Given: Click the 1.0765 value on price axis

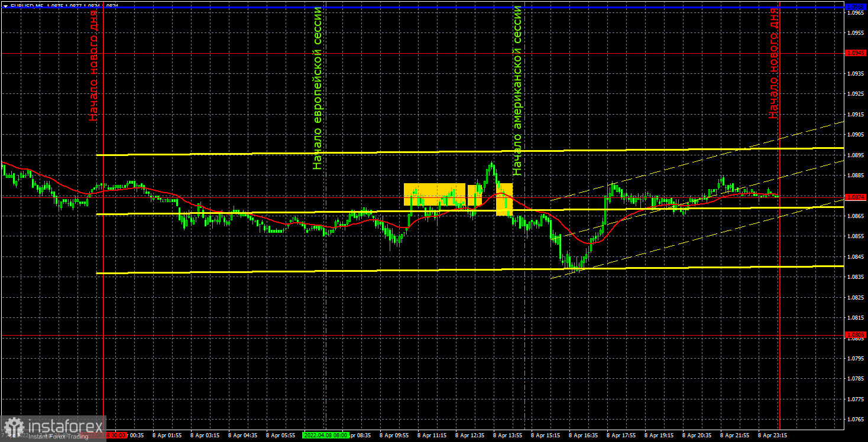Looking at the screenshot, I should (856, 420).
